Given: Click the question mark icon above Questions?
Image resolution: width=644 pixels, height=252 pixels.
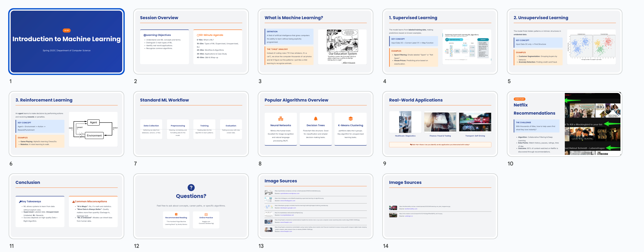Looking at the screenshot, I should point(191,187).
